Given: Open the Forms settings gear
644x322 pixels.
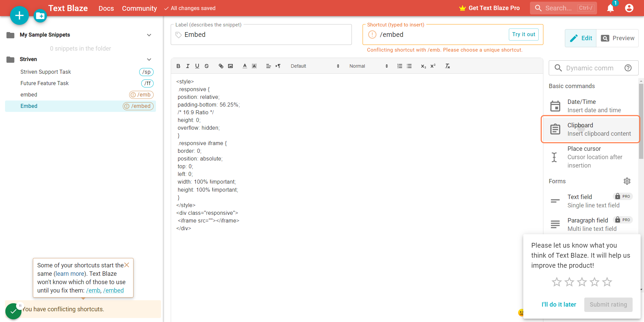Looking at the screenshot, I should pyautogui.click(x=627, y=181).
